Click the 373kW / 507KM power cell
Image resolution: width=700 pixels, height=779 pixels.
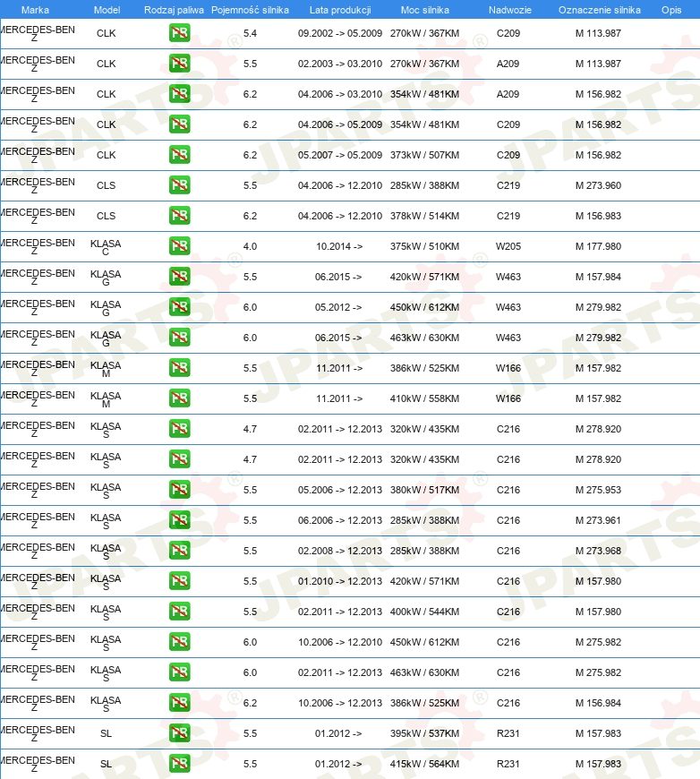pyautogui.click(x=425, y=155)
